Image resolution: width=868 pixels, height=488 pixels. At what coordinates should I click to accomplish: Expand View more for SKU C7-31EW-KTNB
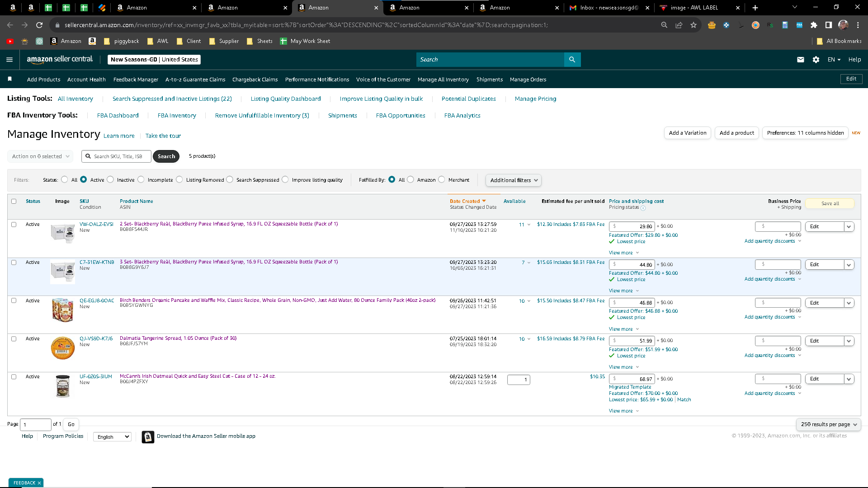[624, 291]
